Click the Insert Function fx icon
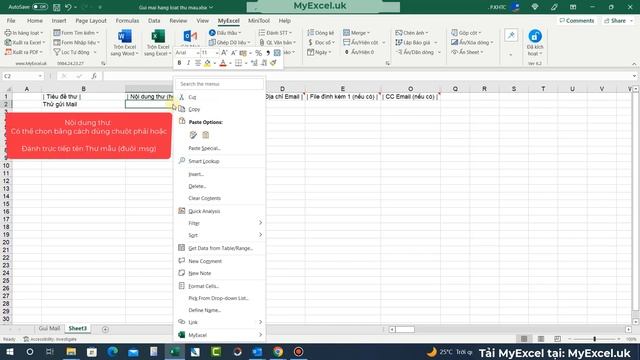Screen dimensions: 640x360 click(x=94, y=76)
